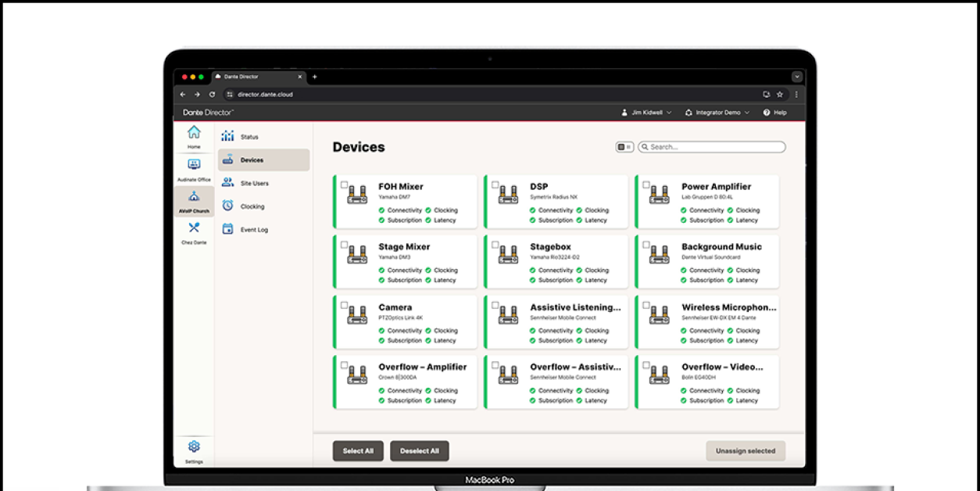Expand the browser tab list chevron
The width and height of the screenshot is (980, 491).
796,77
